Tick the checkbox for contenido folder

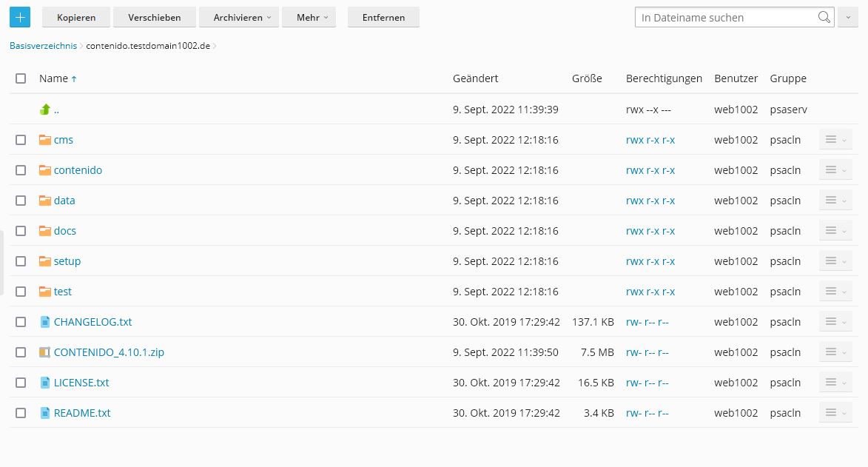tap(21, 170)
